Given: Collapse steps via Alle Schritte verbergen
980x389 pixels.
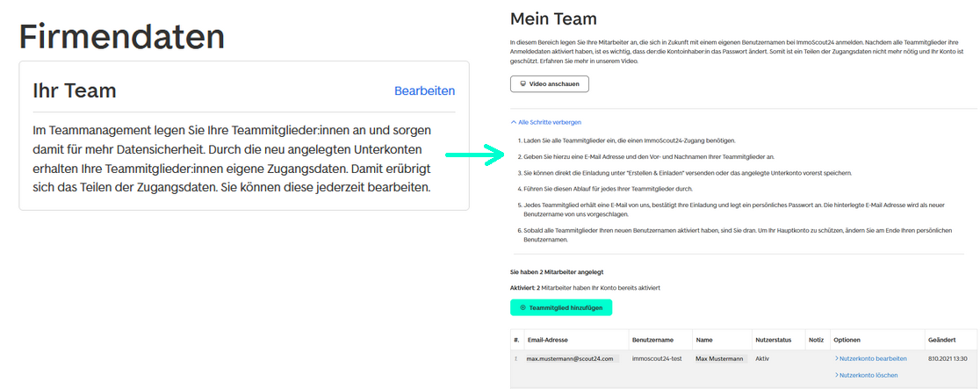Looking at the screenshot, I should pyautogui.click(x=549, y=122).
